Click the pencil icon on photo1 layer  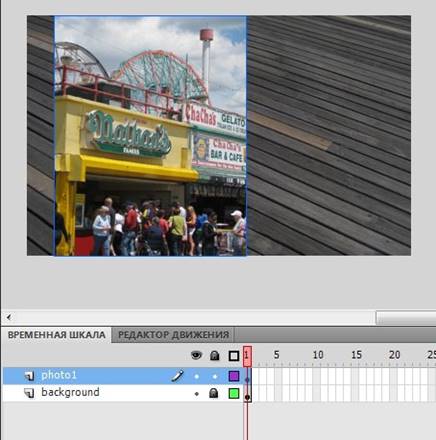click(x=178, y=376)
